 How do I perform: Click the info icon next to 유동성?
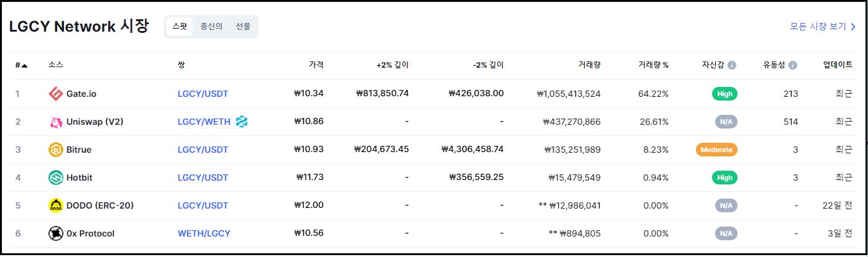[x=793, y=65]
